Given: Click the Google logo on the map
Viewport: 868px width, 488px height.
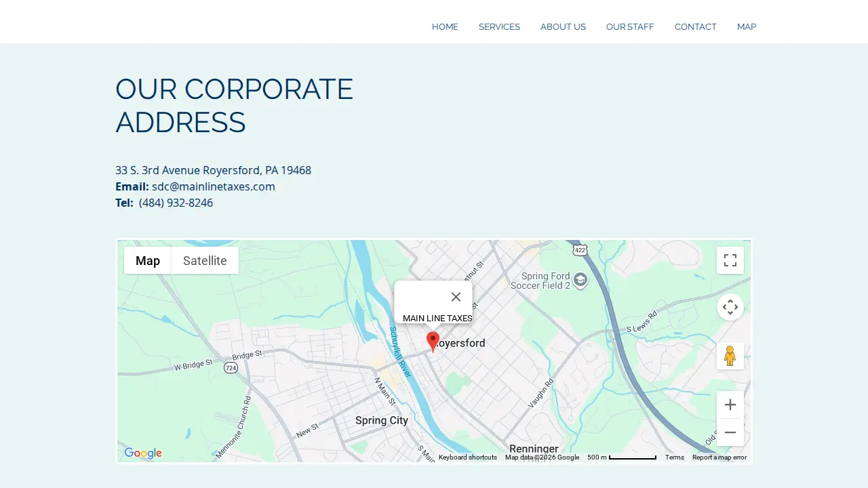Looking at the screenshot, I should pyautogui.click(x=143, y=453).
